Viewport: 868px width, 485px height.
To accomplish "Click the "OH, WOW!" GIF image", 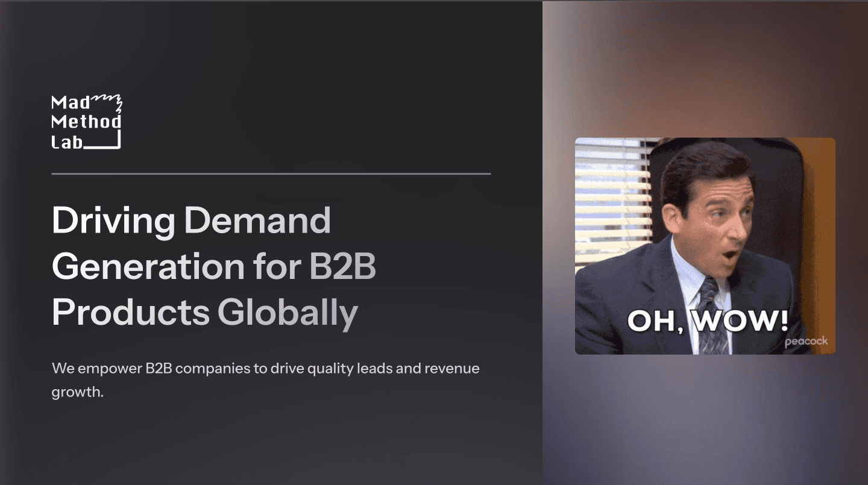I will (x=705, y=246).
